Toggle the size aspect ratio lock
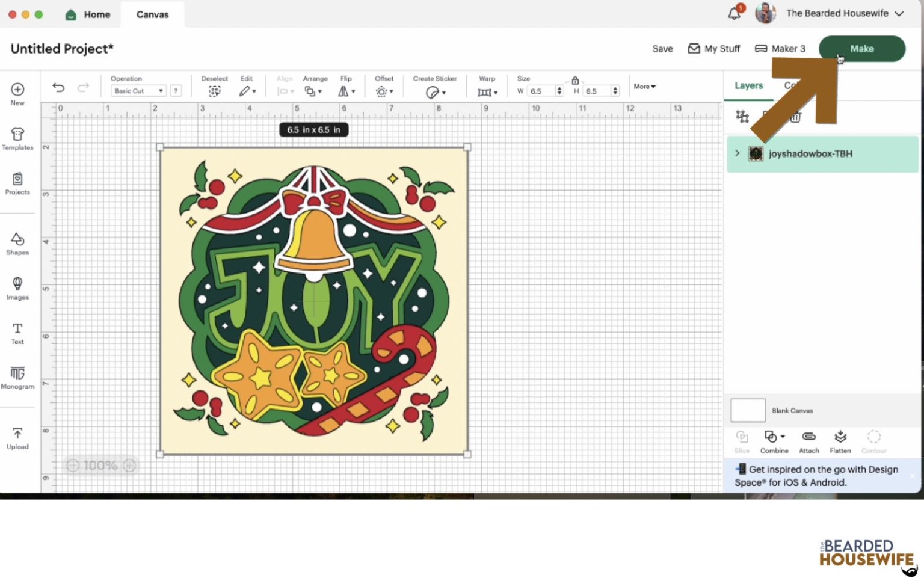Viewport: 924px width, 587px height. [575, 81]
